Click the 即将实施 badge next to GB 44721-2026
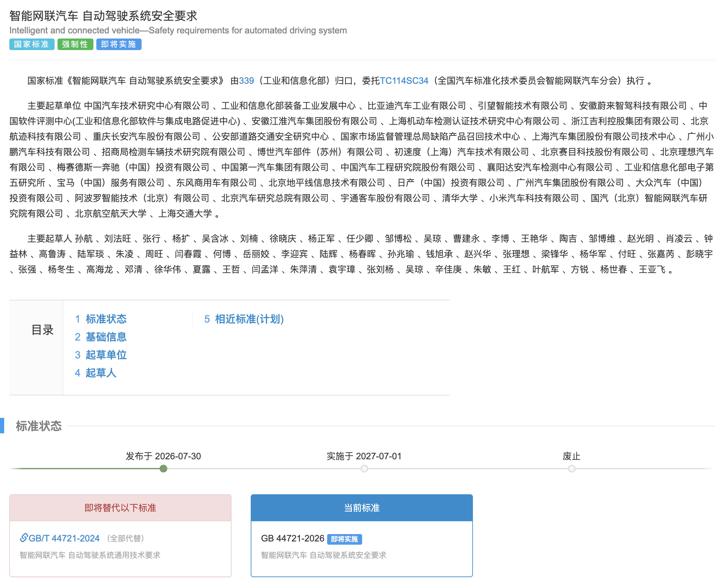This screenshot has height=588, width=723. (344, 539)
